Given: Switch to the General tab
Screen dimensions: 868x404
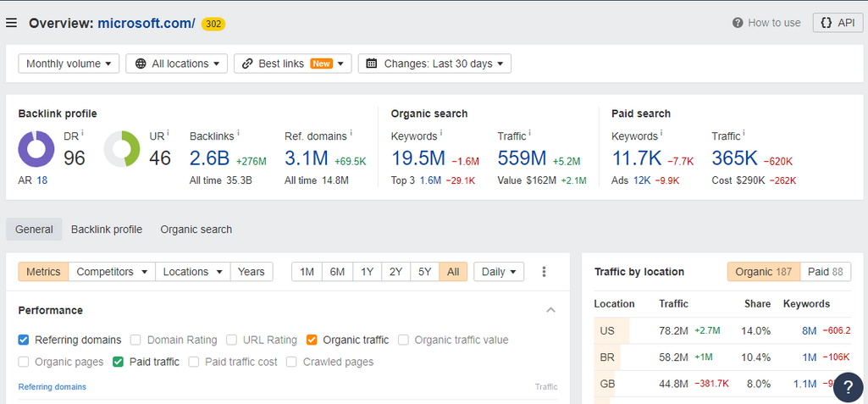Looking at the screenshot, I should [x=35, y=230].
